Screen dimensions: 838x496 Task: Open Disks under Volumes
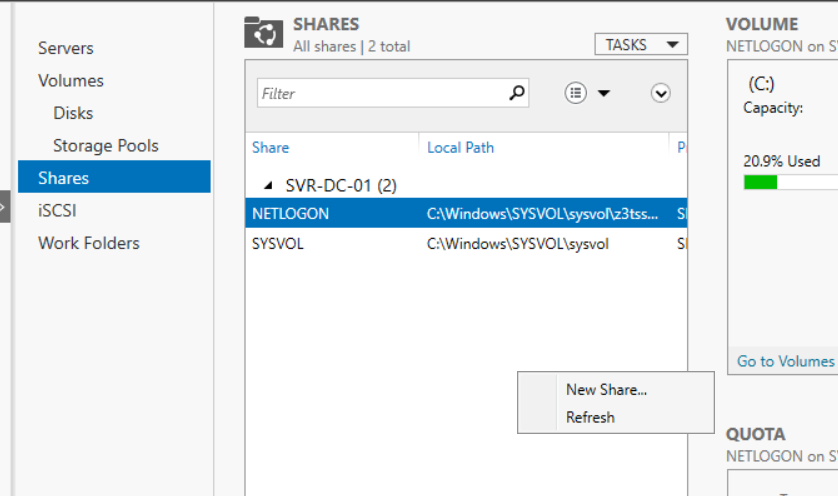[73, 113]
